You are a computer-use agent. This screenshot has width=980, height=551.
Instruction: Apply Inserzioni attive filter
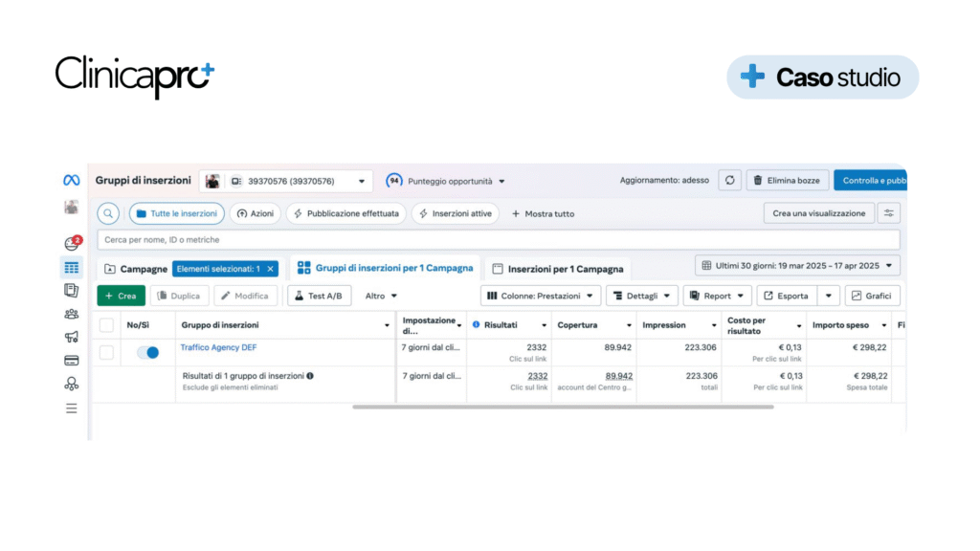(x=455, y=213)
